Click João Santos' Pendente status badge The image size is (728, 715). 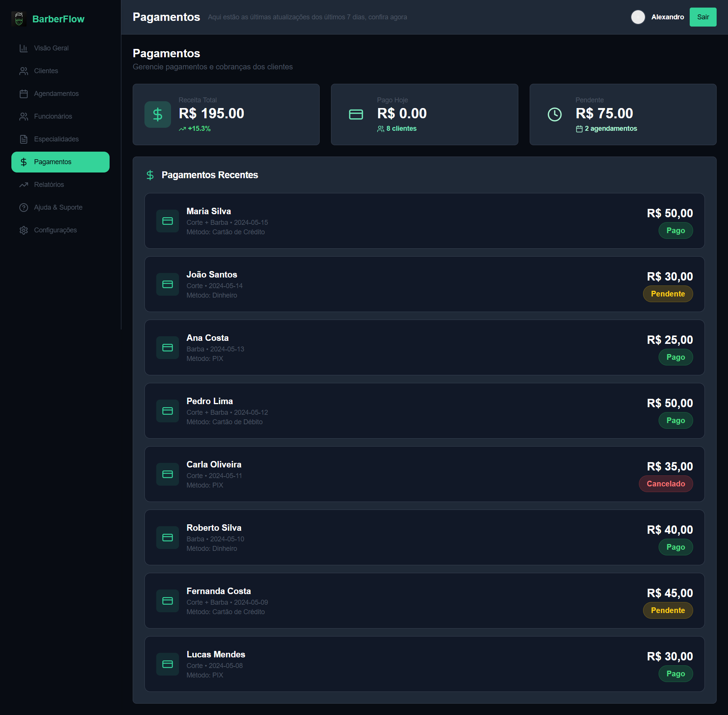[x=667, y=294]
